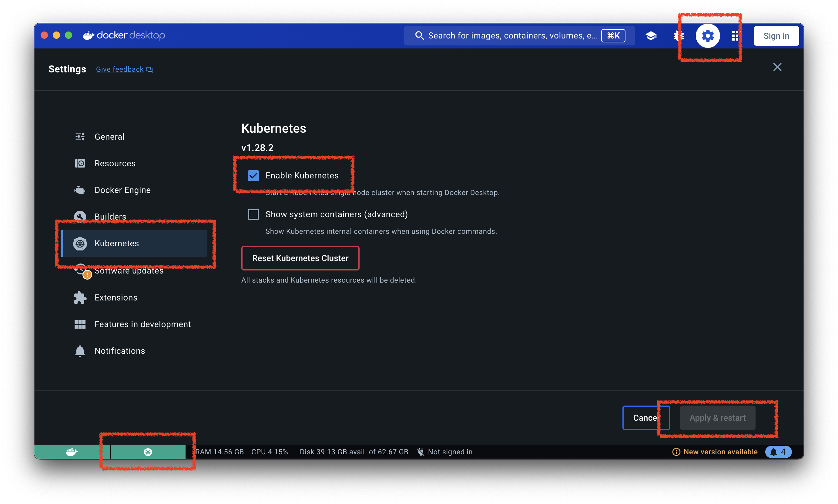Click Disk 39.13 GB avail. status text
838x504 pixels.
click(x=354, y=452)
